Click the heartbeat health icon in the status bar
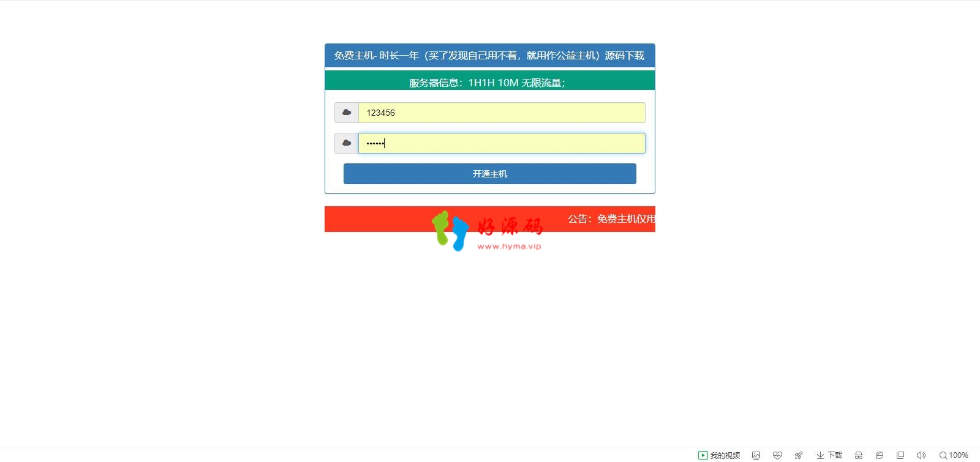980x462 pixels. pyautogui.click(x=777, y=455)
